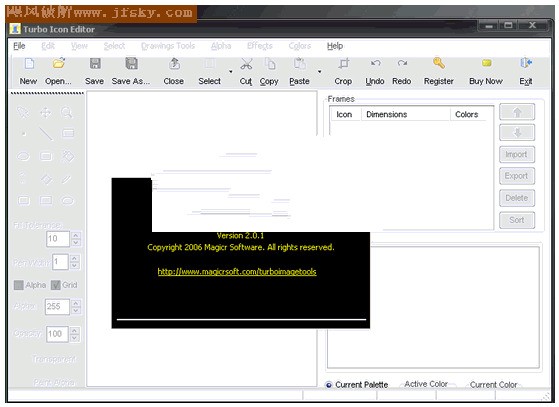Screen dimensions: 559x407
Task: Open a file with the Open toolbar icon
Action: 59,63
